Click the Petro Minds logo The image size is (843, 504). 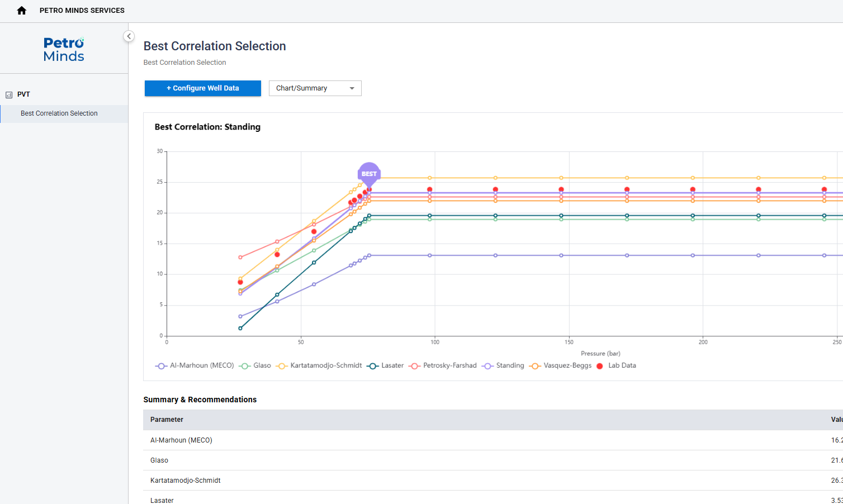[64, 49]
